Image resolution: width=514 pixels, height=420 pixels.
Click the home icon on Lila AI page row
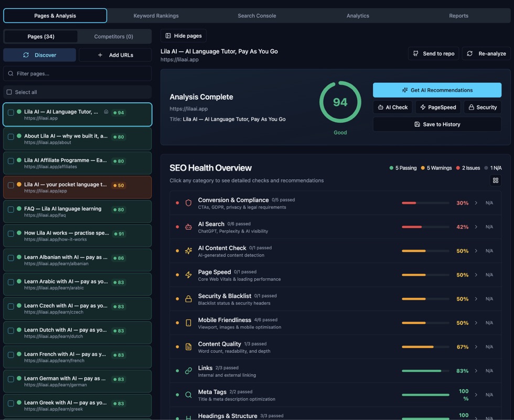coord(106,112)
